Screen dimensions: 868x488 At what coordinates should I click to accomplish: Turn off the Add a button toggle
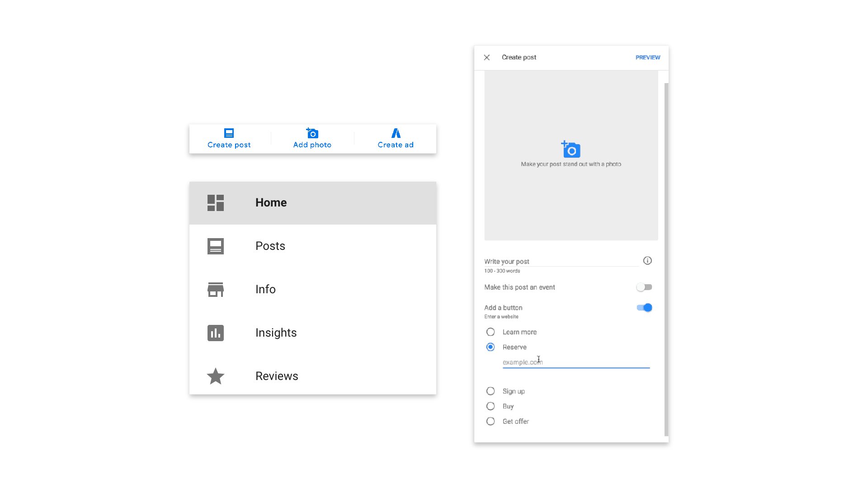click(x=644, y=308)
